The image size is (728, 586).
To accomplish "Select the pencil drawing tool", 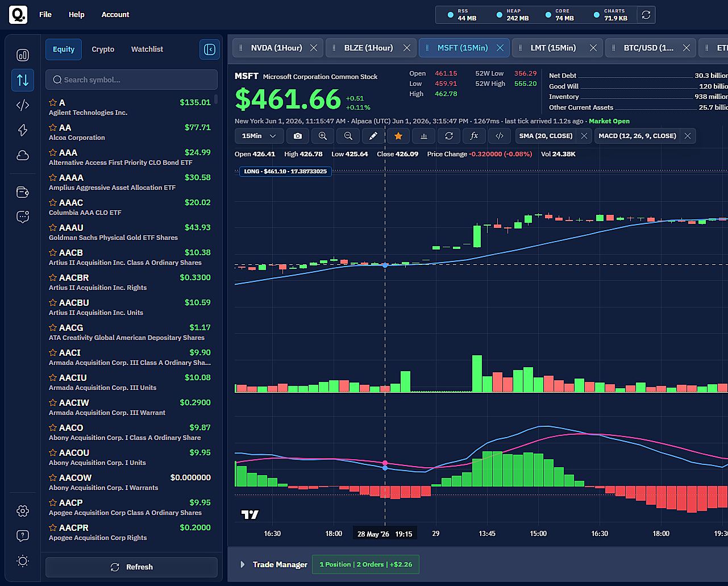I will pyautogui.click(x=373, y=136).
